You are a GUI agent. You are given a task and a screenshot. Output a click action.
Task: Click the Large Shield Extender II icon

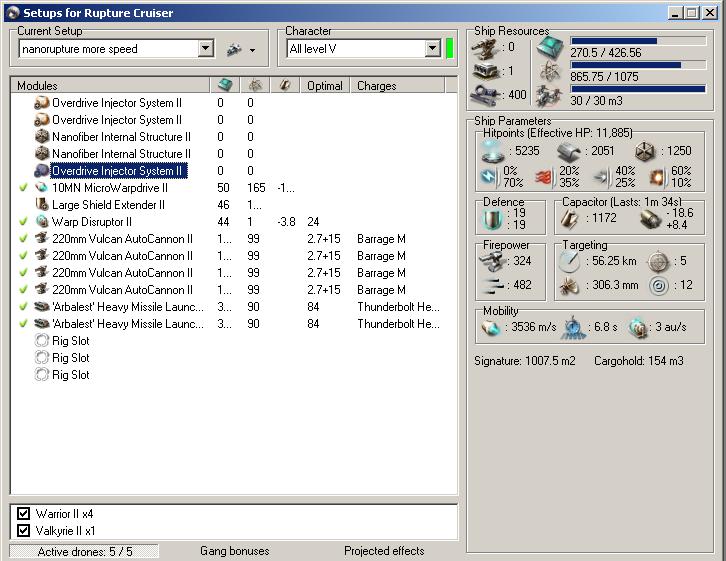(x=42, y=204)
